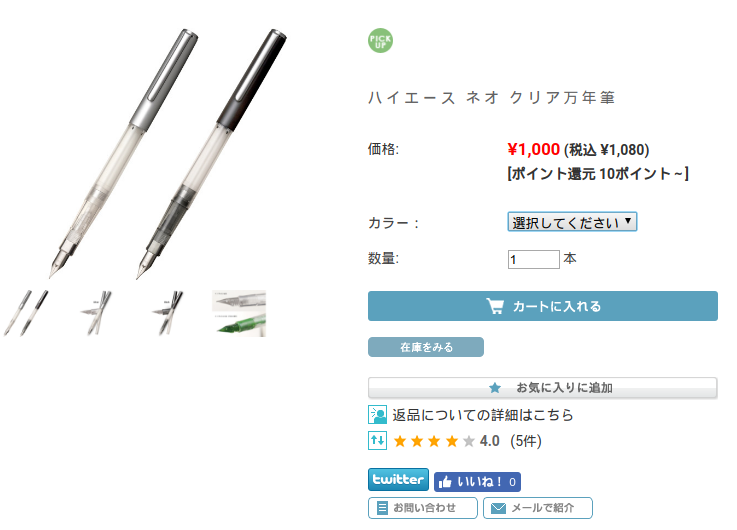737x530 pixels.
Task: Click the dropdown arrow on 選択してください
Action: (x=628, y=221)
